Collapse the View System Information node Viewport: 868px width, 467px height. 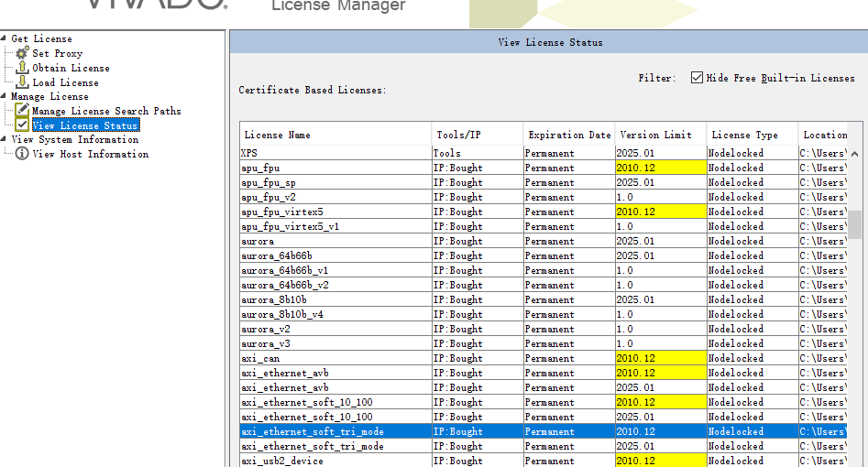(4, 139)
